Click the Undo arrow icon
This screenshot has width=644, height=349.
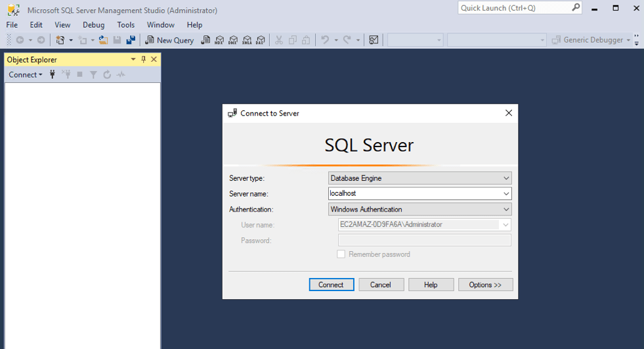[325, 40]
